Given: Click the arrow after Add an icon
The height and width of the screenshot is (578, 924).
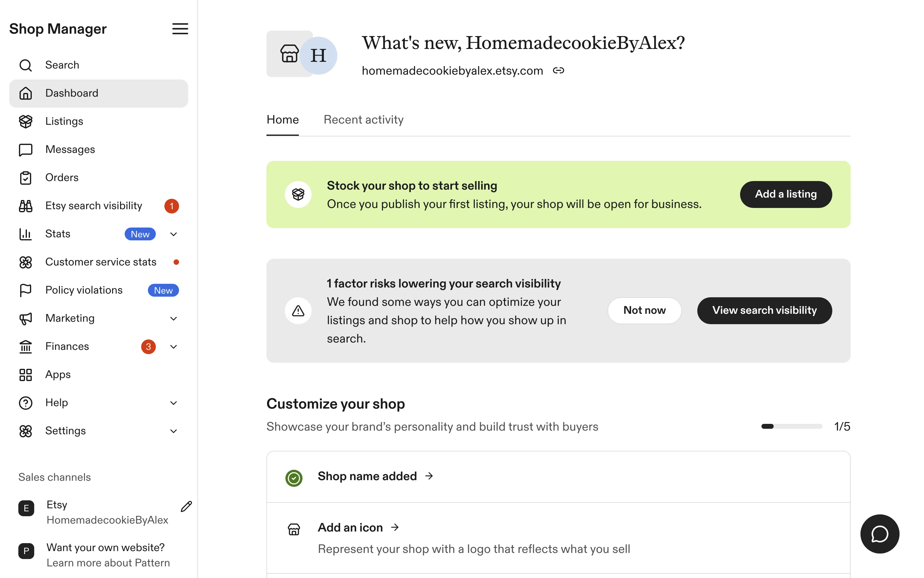Looking at the screenshot, I should click(x=395, y=528).
